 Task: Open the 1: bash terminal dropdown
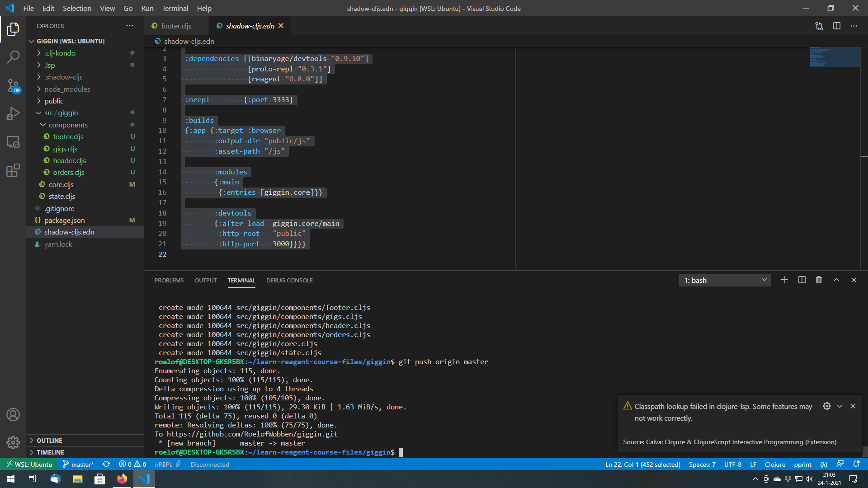[x=724, y=280]
